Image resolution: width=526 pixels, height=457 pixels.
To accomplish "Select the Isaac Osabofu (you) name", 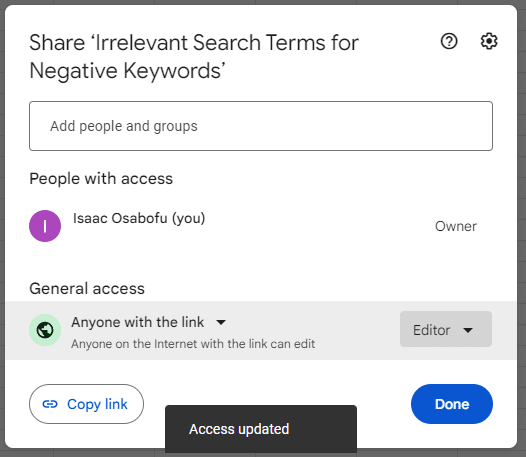I will [x=139, y=218].
